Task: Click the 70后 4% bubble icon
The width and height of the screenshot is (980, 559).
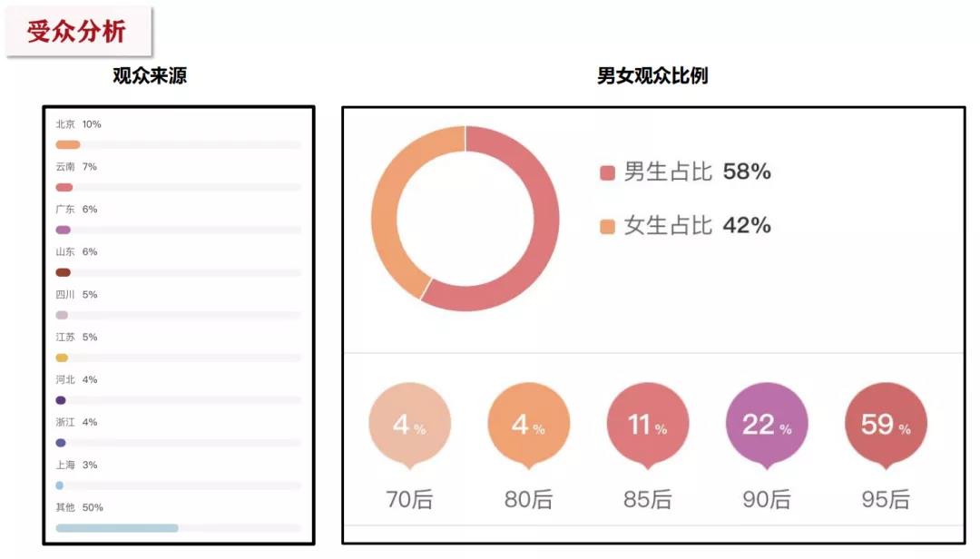Action: pyautogui.click(x=409, y=425)
